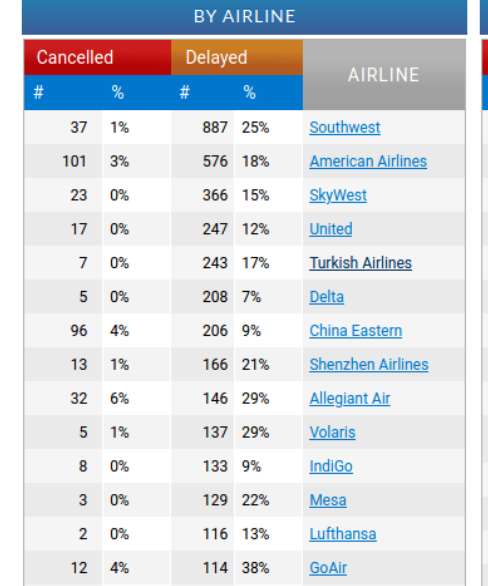Open the Southwest airline link

pos(345,127)
